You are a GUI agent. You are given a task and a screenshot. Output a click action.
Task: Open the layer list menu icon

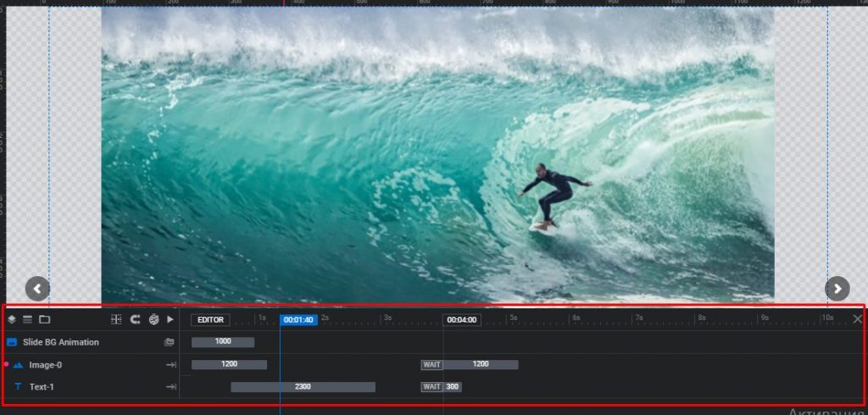point(27,319)
